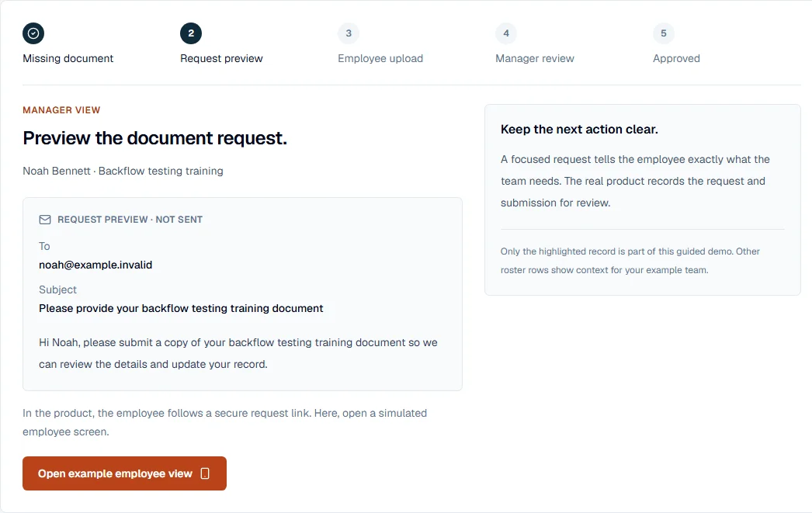812x513 pixels.
Task: Click the 'Subject' field label
Action: (x=57, y=290)
